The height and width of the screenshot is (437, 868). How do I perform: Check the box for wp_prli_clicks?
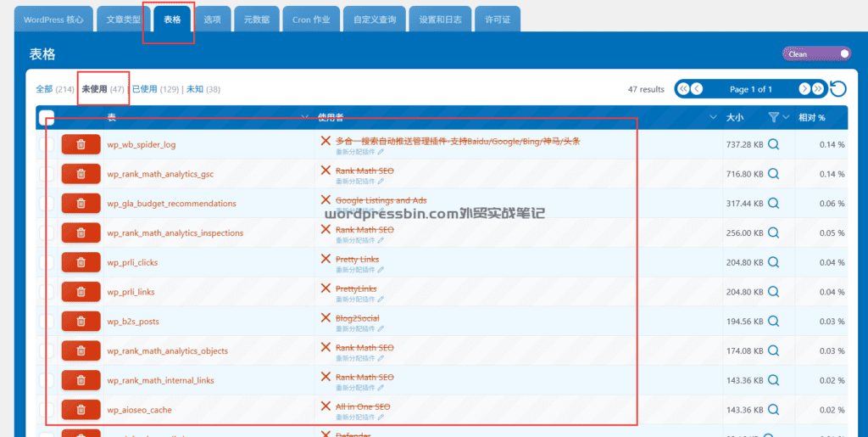(47, 262)
